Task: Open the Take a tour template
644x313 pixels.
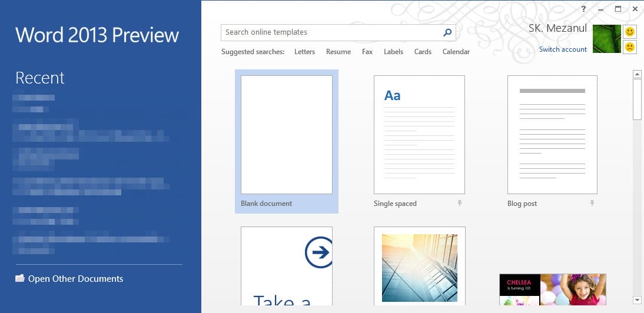Action: [x=286, y=266]
